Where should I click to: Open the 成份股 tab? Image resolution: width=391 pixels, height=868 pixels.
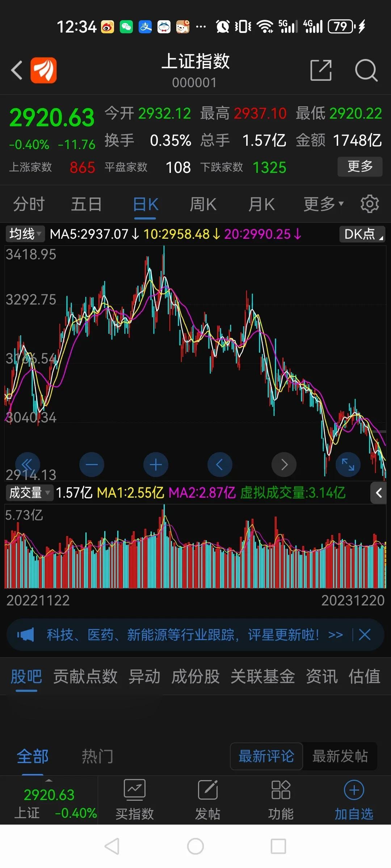(195, 676)
